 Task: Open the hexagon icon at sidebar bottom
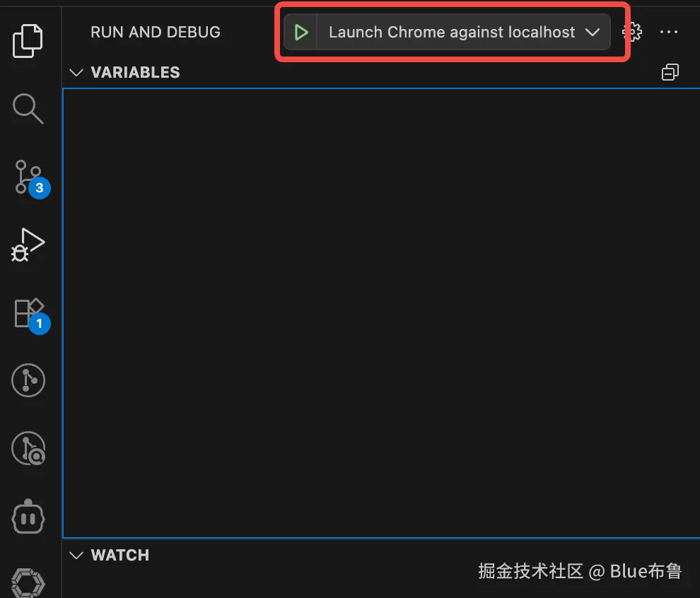tap(28, 583)
